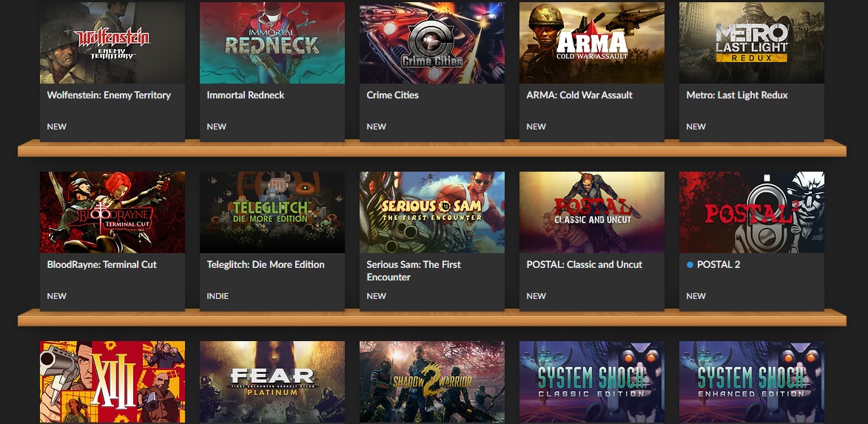The height and width of the screenshot is (424, 868).
Task: Click the Metro: Last Light Redux title
Action: tap(737, 95)
